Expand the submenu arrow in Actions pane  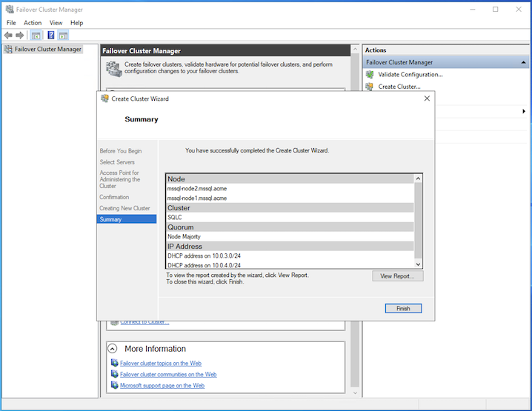524,111
